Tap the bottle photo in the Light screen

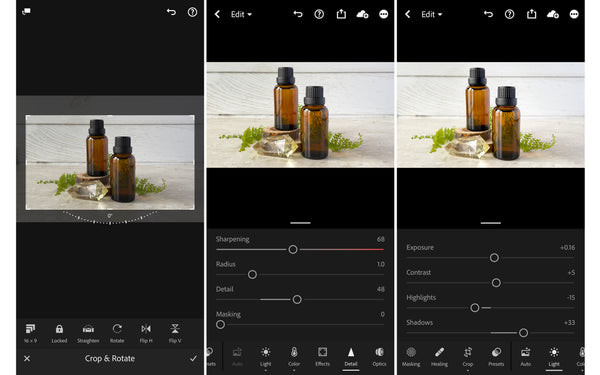tap(491, 115)
